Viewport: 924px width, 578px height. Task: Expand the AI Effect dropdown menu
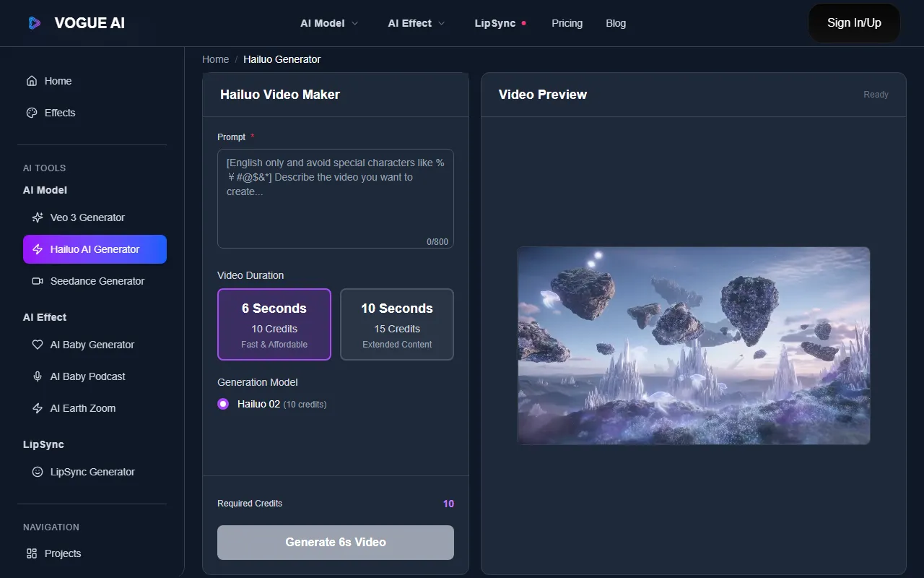[x=417, y=23]
